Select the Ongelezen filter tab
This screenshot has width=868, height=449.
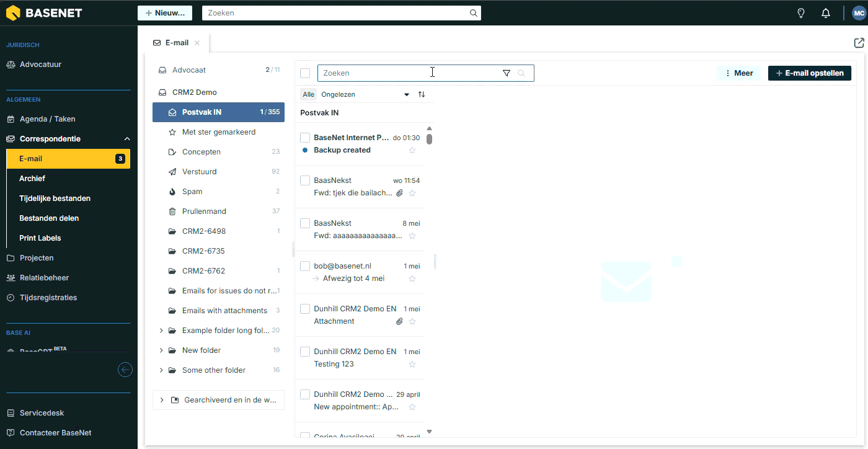coord(338,94)
